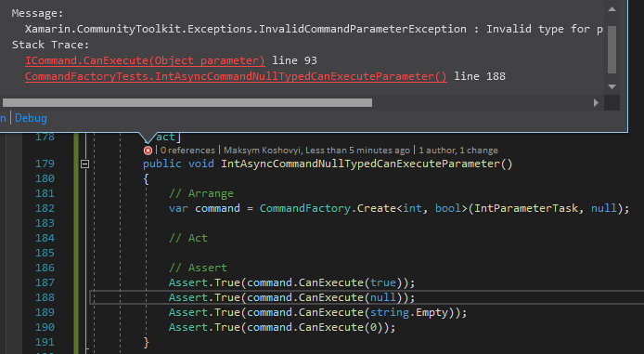The height and width of the screenshot is (354, 644).
Task: Click 'public' keyword on line 179
Action: (x=162, y=164)
